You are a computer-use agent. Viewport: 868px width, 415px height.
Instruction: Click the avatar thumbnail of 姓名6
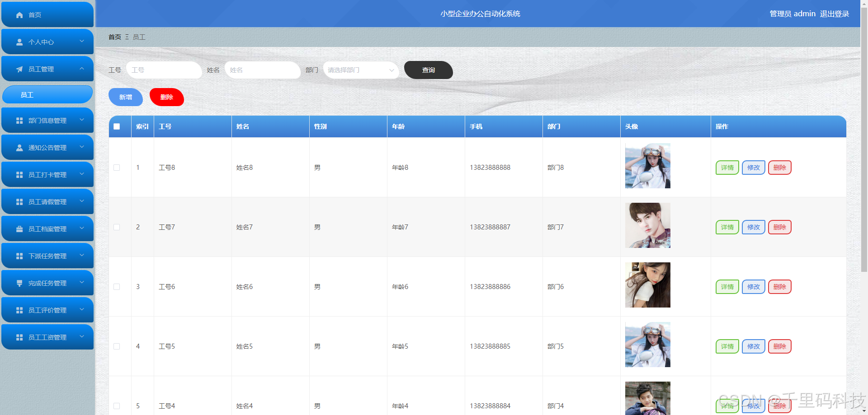coord(648,285)
